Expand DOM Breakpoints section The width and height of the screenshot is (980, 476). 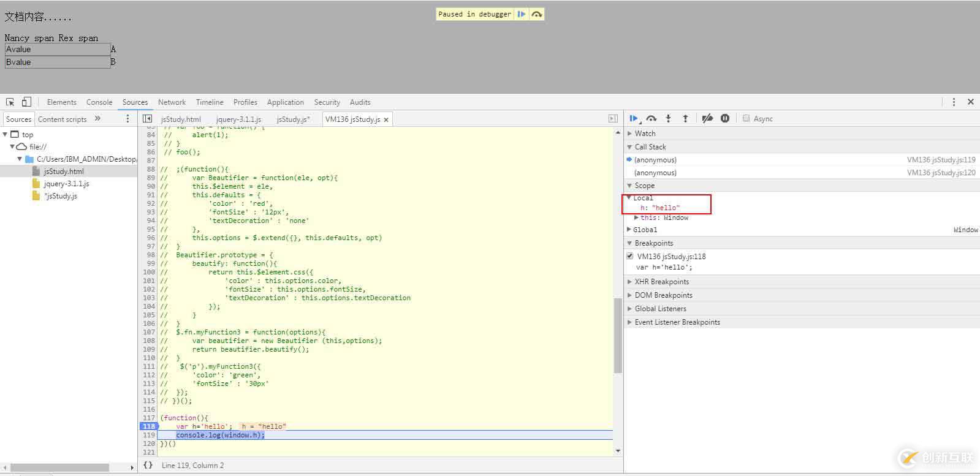629,295
